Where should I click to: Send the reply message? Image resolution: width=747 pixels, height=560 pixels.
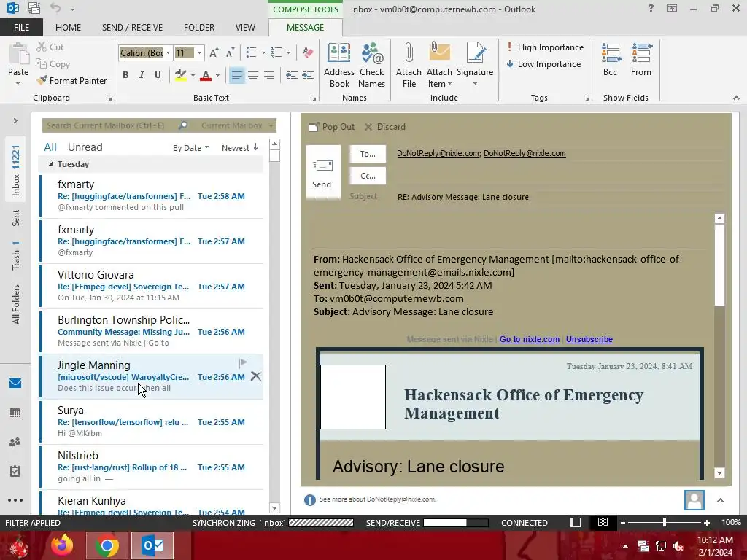(323, 172)
